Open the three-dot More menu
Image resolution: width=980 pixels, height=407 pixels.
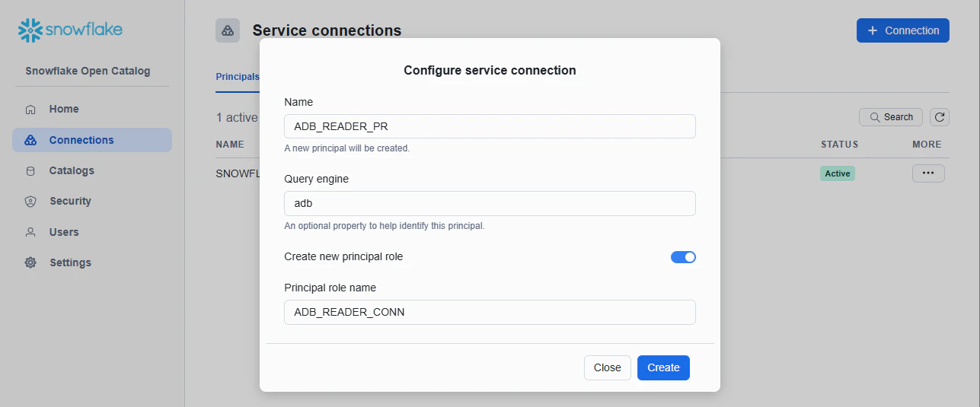coord(927,173)
